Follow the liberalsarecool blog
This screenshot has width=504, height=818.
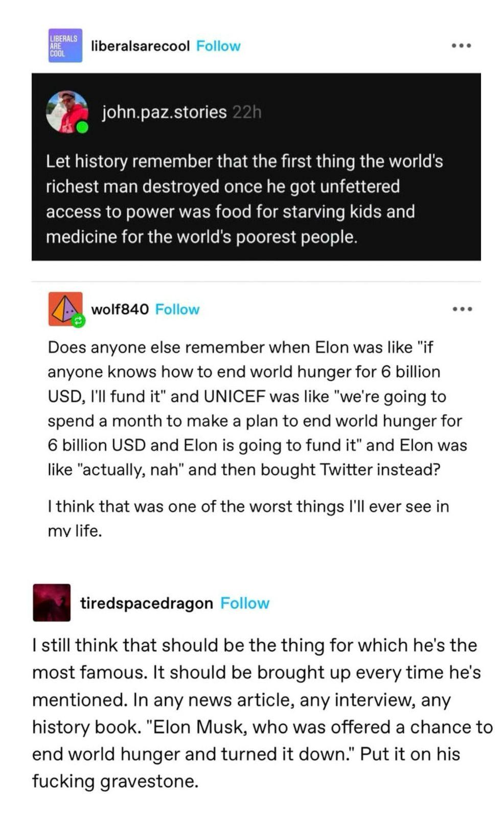[218, 46]
